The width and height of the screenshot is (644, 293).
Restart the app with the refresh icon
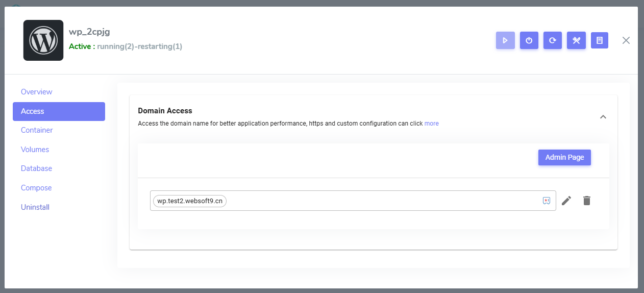(552, 40)
